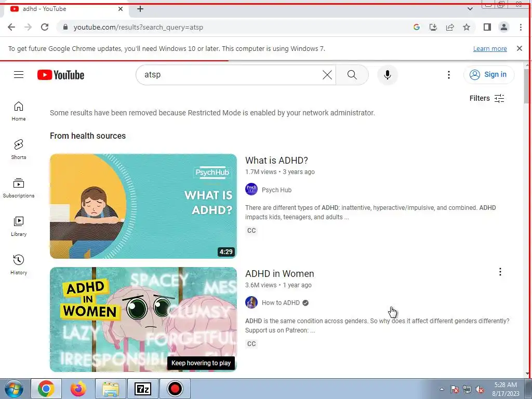Viewport: 532px width, 399px height.
Task: Start voice search with microphone icon
Action: 388,75
